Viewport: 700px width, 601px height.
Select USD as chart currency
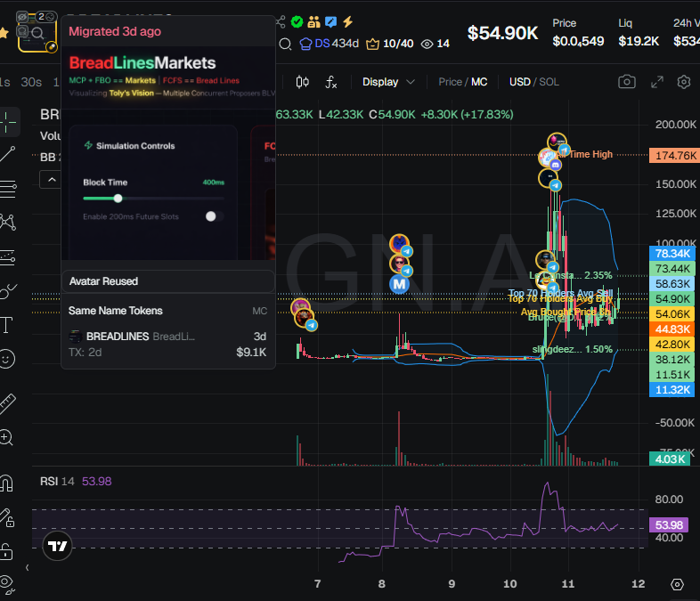(x=519, y=82)
